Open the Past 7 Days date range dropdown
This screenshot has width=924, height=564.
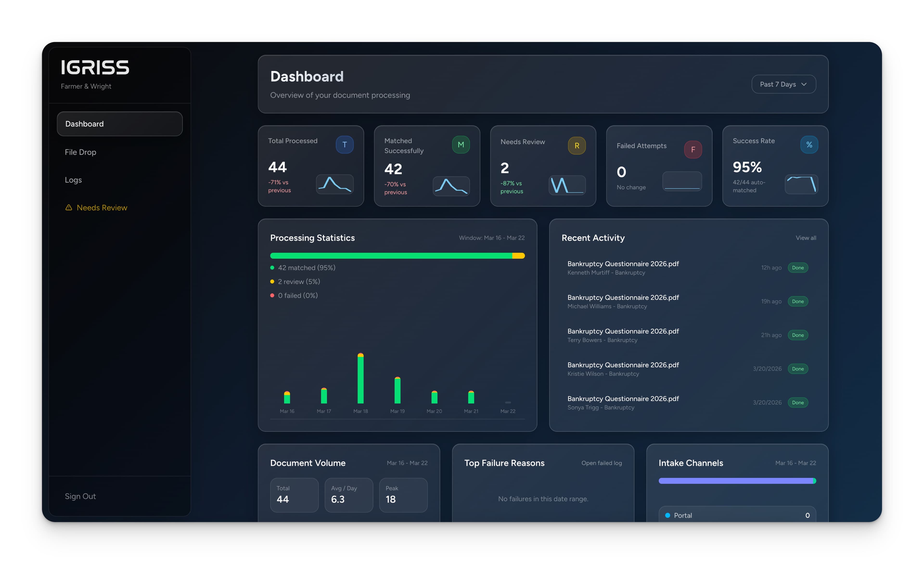[783, 84]
